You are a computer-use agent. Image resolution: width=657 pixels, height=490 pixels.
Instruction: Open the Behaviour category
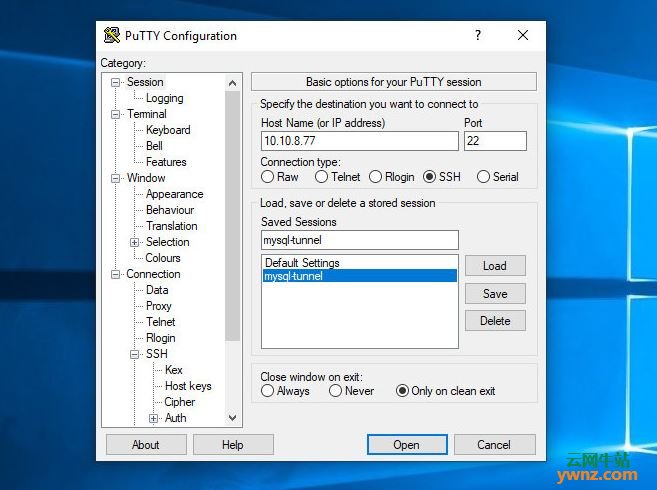click(170, 210)
